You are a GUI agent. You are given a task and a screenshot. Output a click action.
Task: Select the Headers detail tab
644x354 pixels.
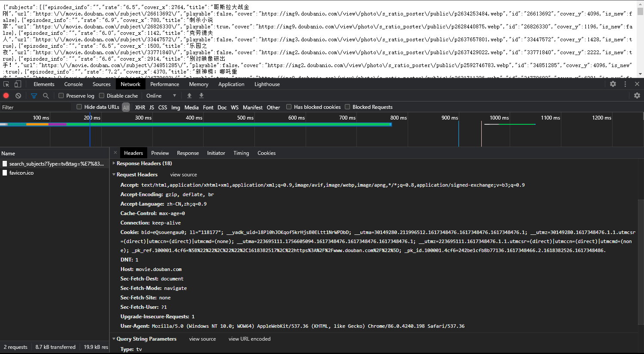(133, 153)
